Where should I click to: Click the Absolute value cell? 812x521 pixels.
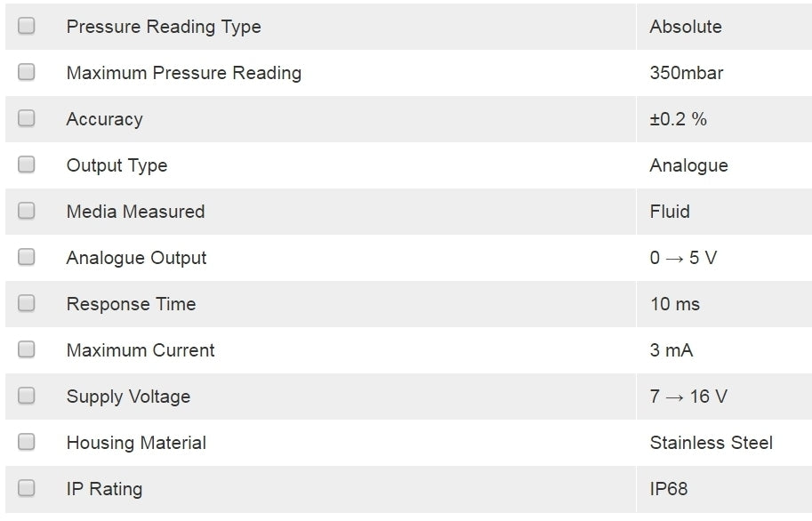pos(686,27)
